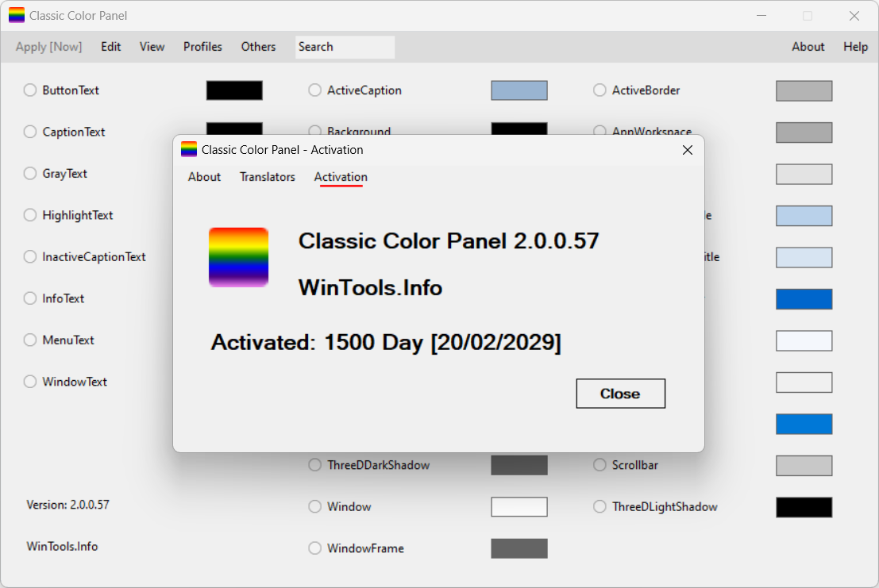This screenshot has height=588, width=879.
Task: Pick the WindowText radio button
Action: (x=30, y=382)
